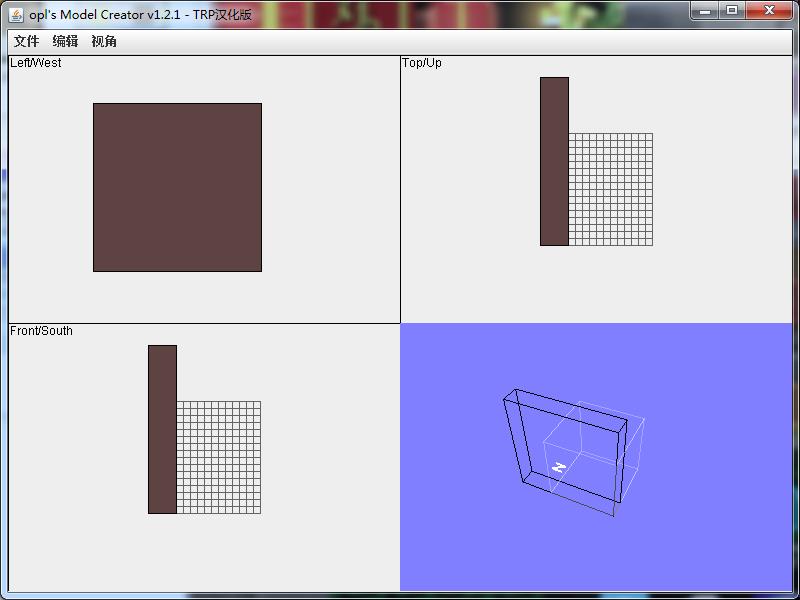Select the brown square in Left/West view
Viewport: 800px width, 600px height.
coord(177,187)
